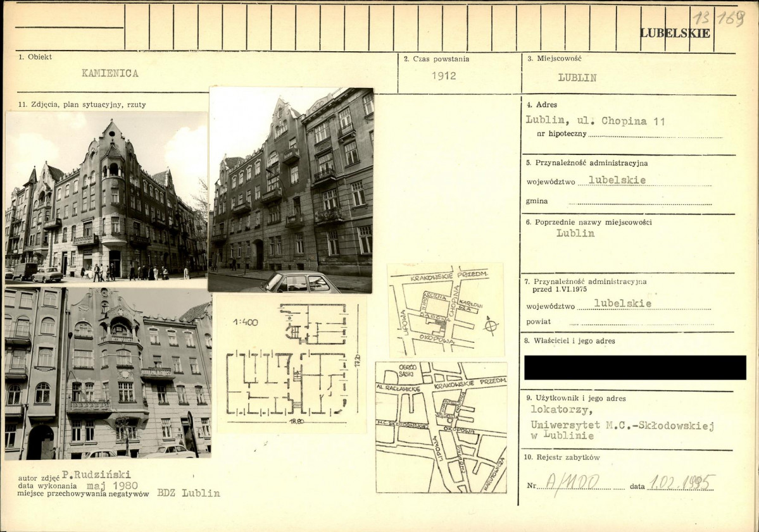Screen dimensions: 759x532
Task: Select the street photo with parked car
Action: [291, 190]
